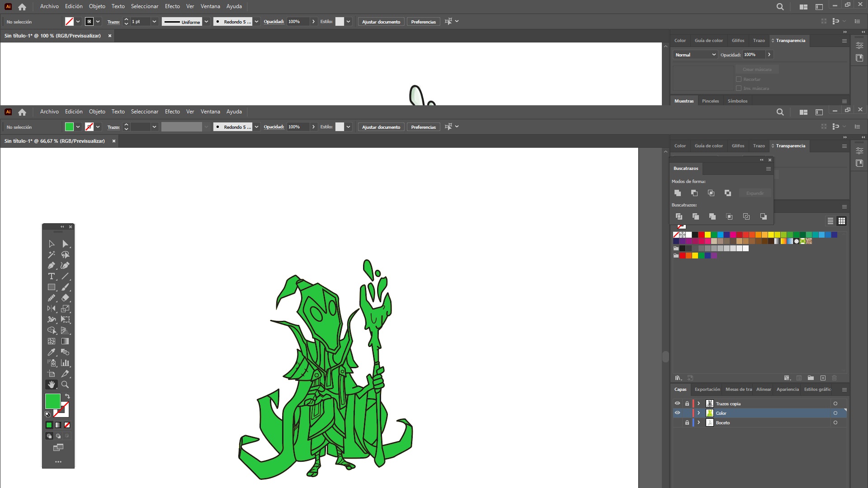The width and height of the screenshot is (868, 488).
Task: Expand the Color layer contents
Action: (x=699, y=413)
